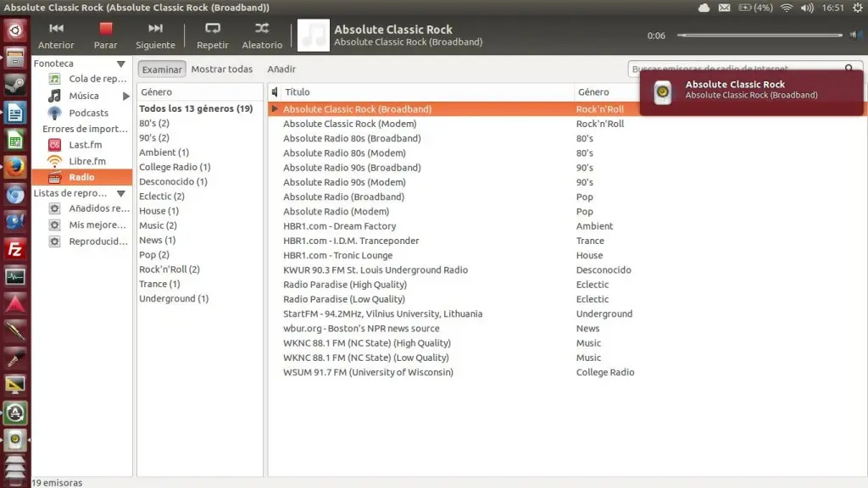Go to previous track with Anterior
Image resolution: width=868 pixels, height=488 pixels.
(x=56, y=36)
